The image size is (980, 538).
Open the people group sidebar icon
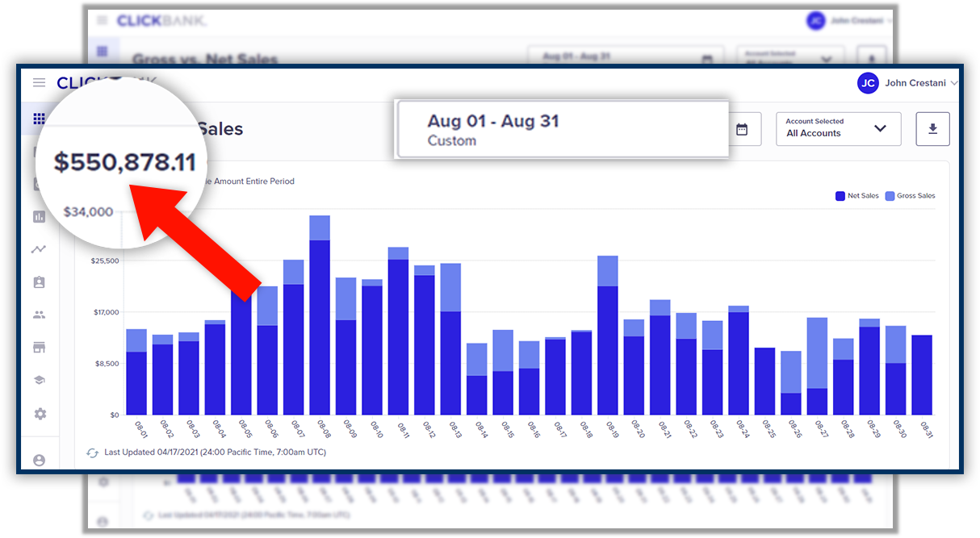click(39, 315)
